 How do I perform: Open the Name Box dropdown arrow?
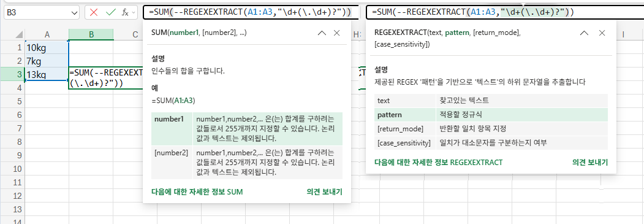point(74,13)
